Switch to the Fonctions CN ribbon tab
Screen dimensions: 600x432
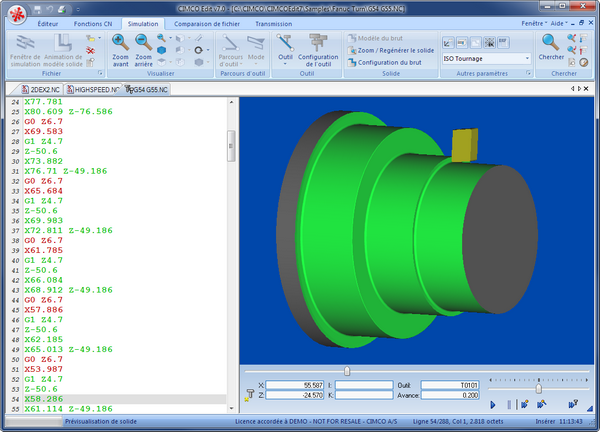pos(93,24)
